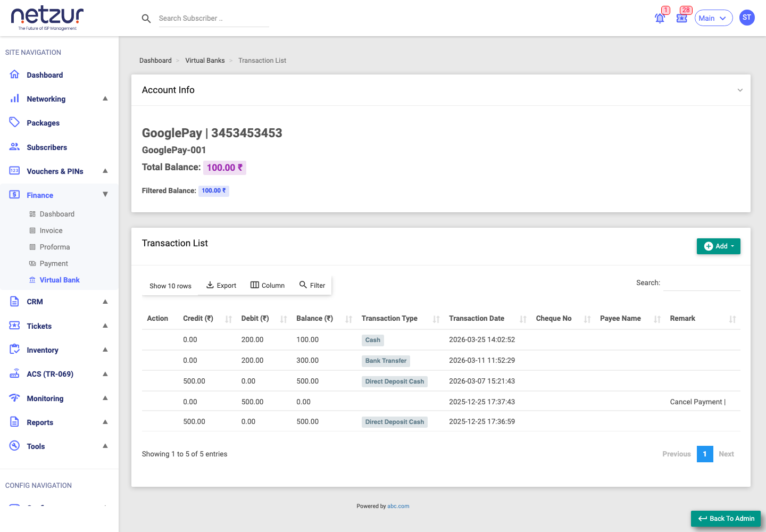Click the Packages tag icon

pyautogui.click(x=15, y=122)
